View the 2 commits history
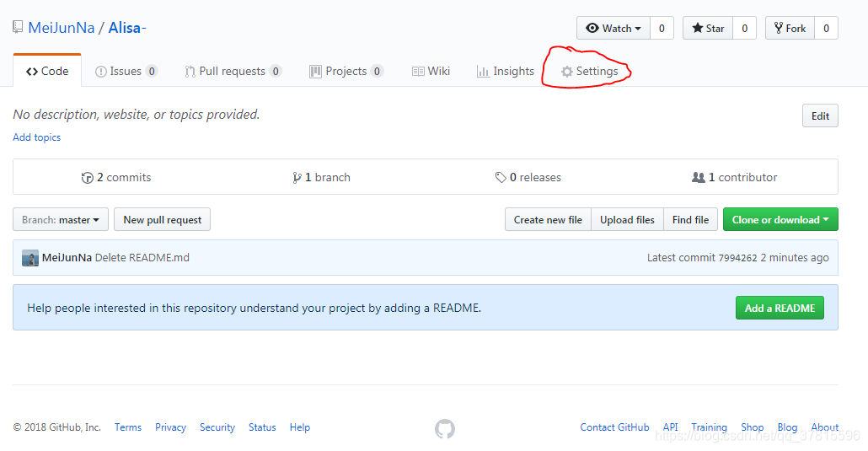The width and height of the screenshot is (868, 451). tap(116, 177)
